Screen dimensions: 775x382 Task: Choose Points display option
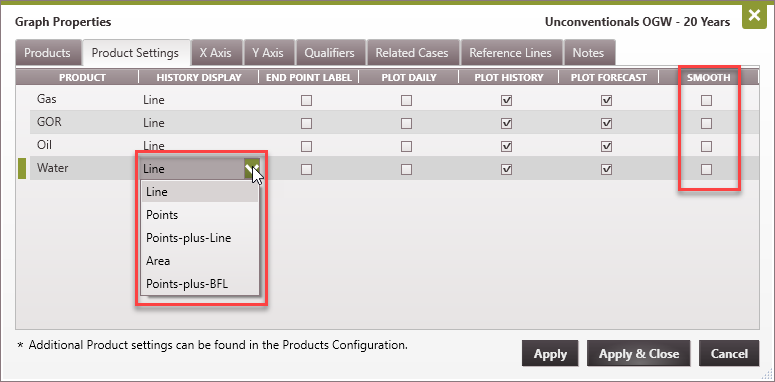tap(200, 215)
